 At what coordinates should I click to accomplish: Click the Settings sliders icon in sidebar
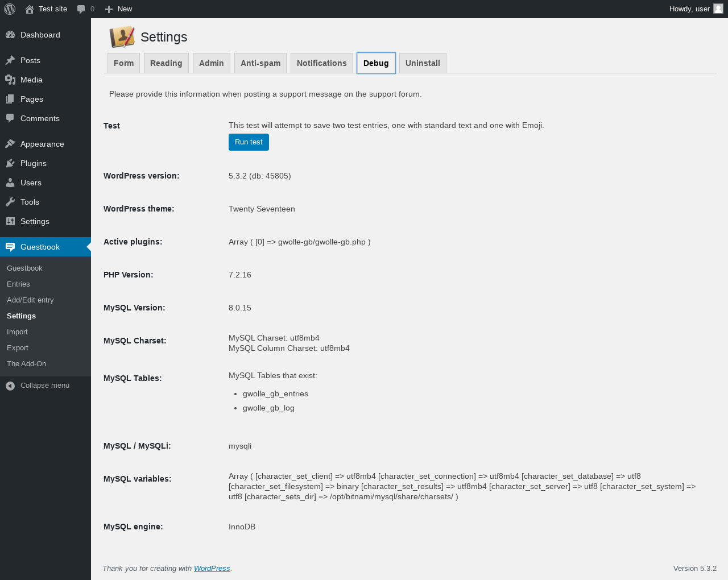point(10,221)
